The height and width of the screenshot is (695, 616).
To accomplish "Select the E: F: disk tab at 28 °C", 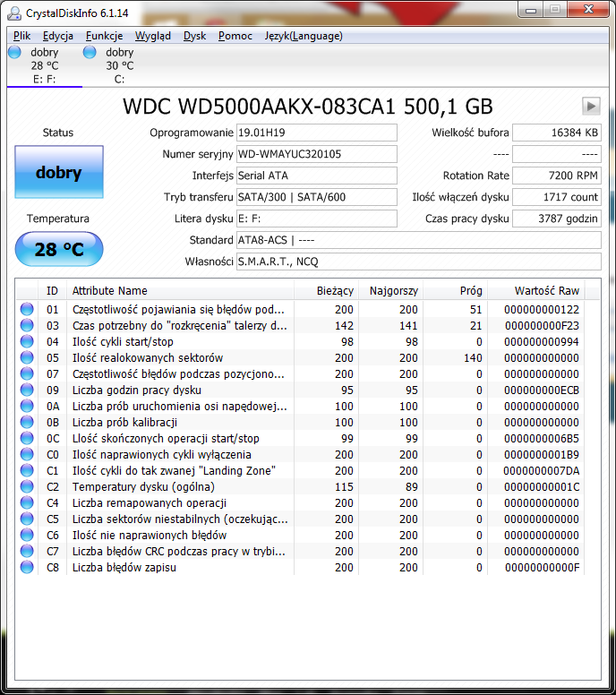I will [x=44, y=65].
